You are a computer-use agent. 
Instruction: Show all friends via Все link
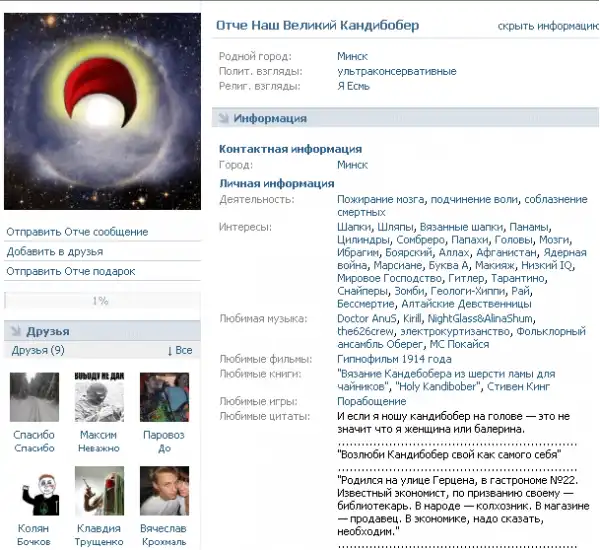click(x=182, y=351)
